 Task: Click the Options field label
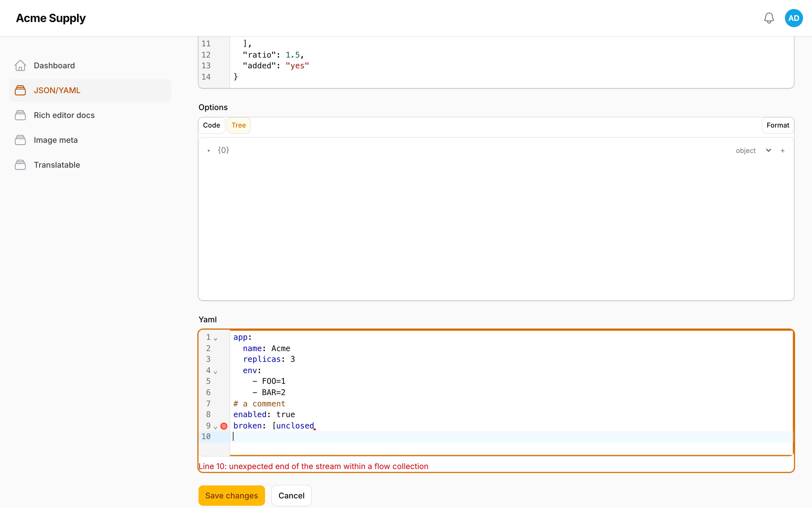click(213, 108)
